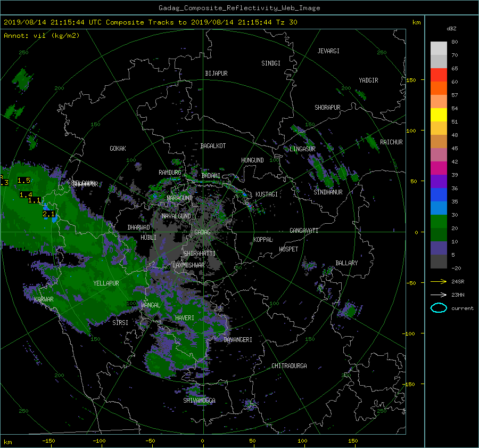Click the SIRSI city label
Viewport: 479px width, 448px height.
coord(120,323)
